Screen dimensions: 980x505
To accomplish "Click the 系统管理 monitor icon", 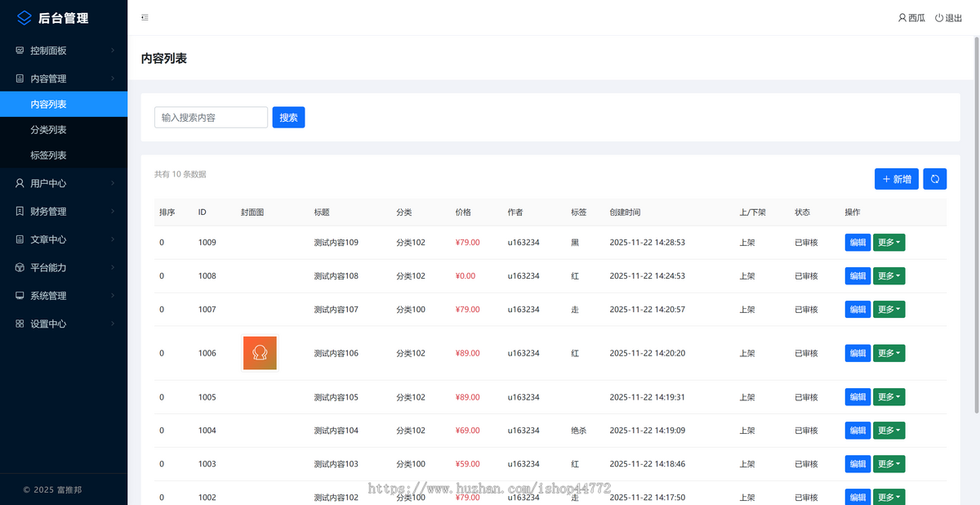I will (20, 296).
